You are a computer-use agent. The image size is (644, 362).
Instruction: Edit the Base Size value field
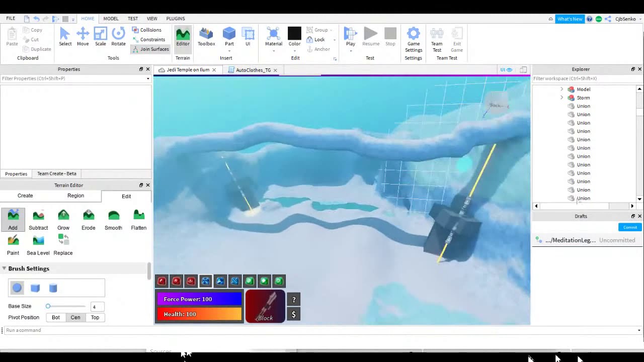point(97,307)
